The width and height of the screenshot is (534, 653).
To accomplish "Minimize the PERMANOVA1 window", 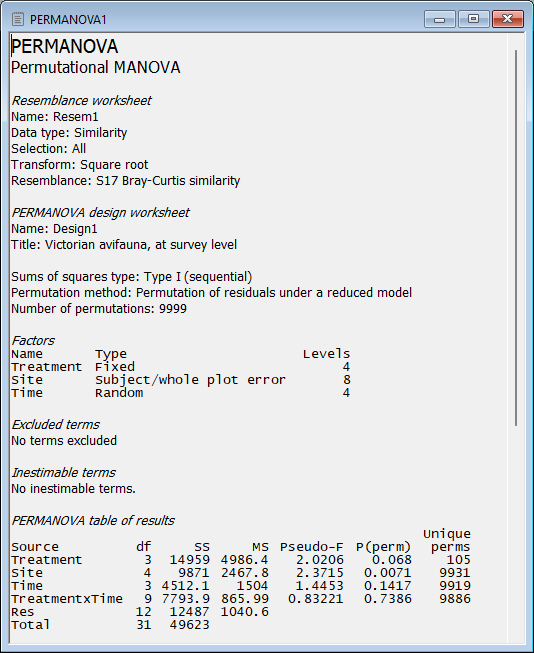I will (x=439, y=19).
